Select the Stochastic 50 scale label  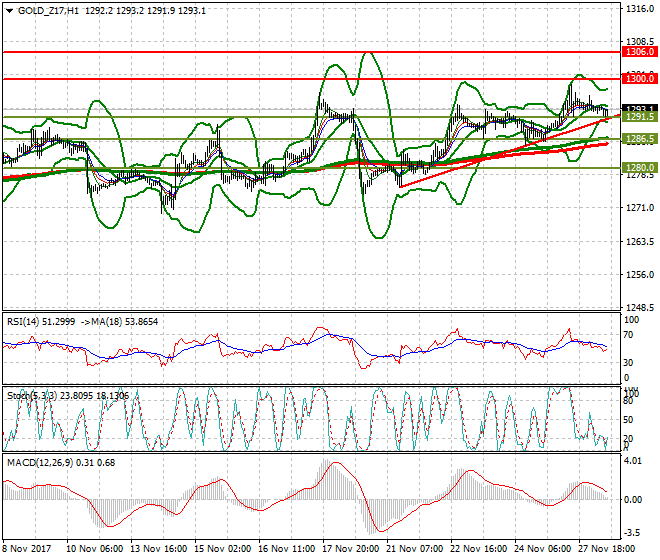628,419
